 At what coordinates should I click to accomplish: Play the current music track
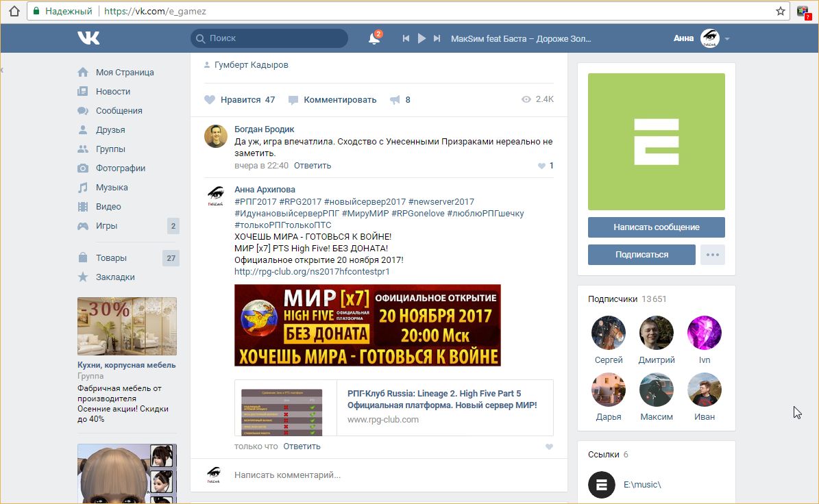(421, 38)
